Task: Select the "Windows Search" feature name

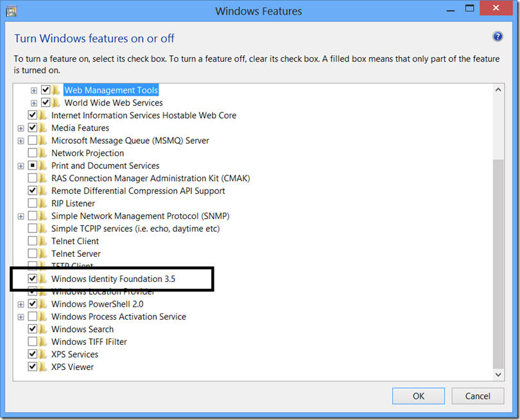Action: [83, 329]
